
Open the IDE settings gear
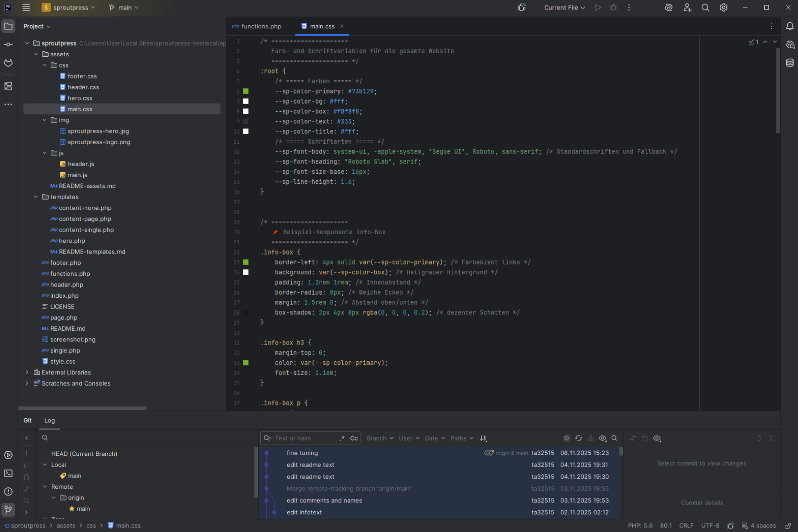724,8
